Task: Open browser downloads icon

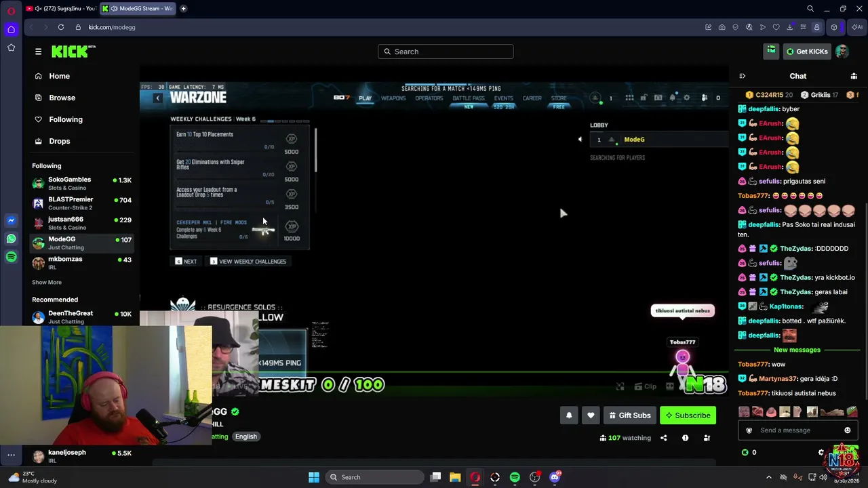Action: click(x=789, y=27)
